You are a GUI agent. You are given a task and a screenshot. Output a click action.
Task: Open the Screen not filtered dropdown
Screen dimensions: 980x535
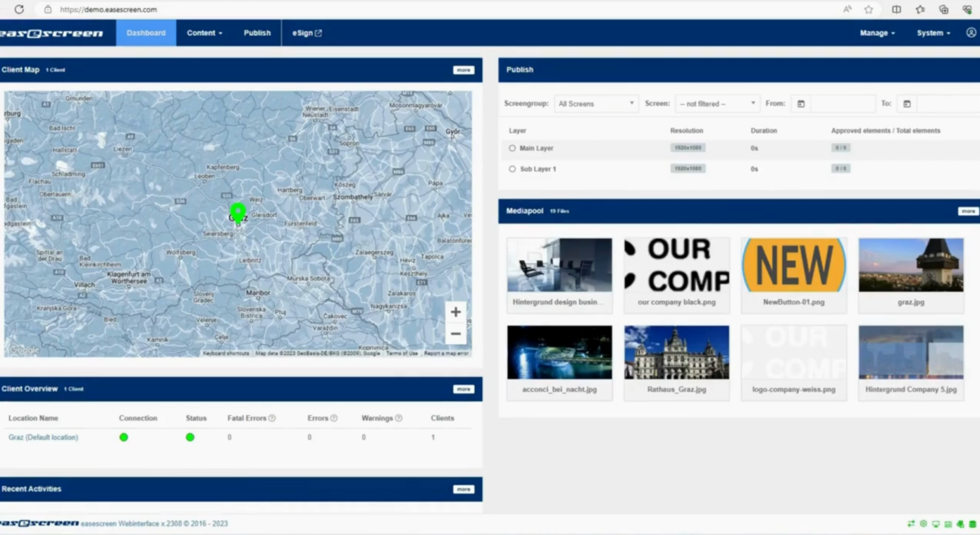click(717, 104)
